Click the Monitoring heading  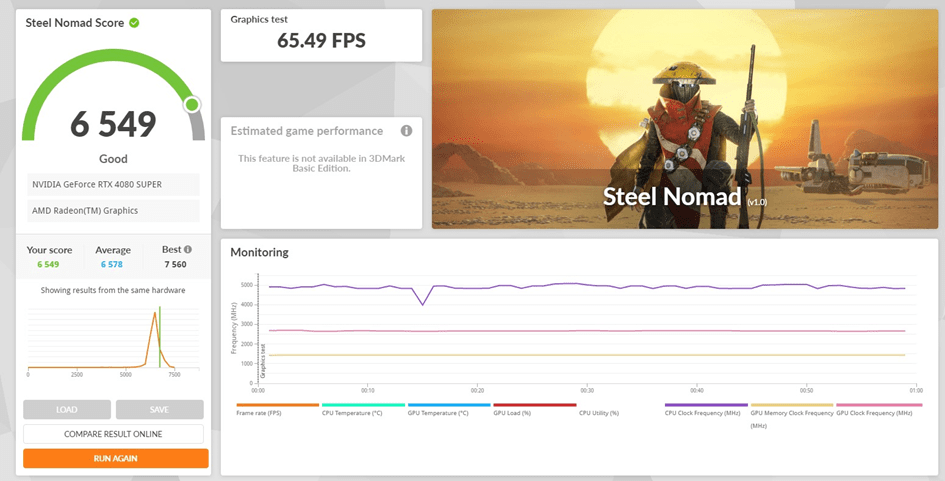coord(259,252)
